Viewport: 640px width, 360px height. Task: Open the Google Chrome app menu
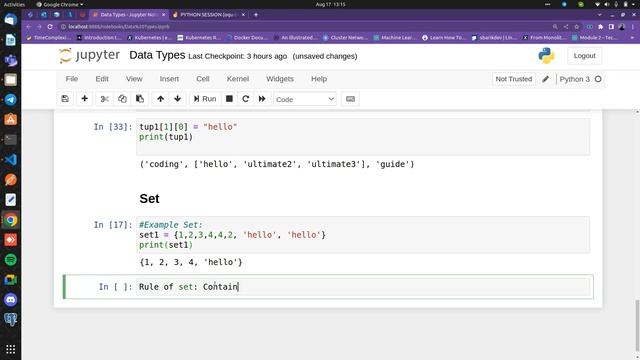pos(60,4)
